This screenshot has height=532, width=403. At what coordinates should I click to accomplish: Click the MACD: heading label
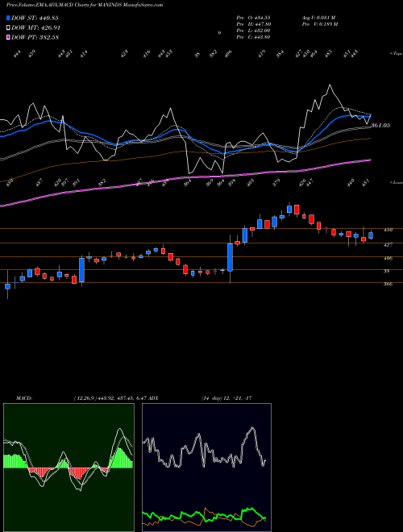point(23,398)
